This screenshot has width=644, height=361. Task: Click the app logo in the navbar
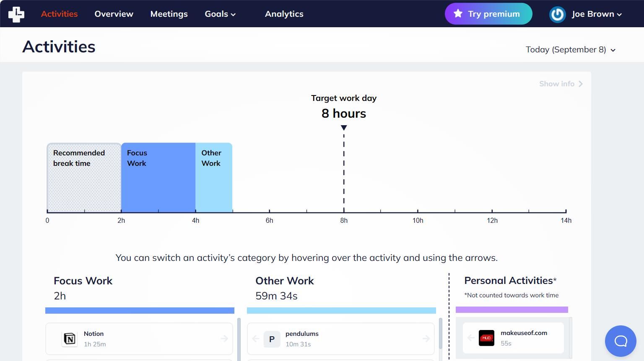click(x=16, y=14)
